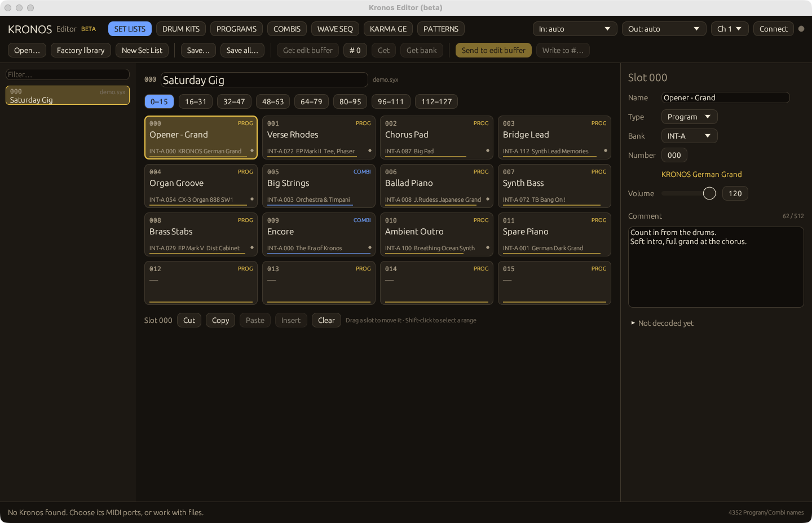The image size is (812, 523).
Task: Click the Get edit buffer button
Action: pos(308,50)
